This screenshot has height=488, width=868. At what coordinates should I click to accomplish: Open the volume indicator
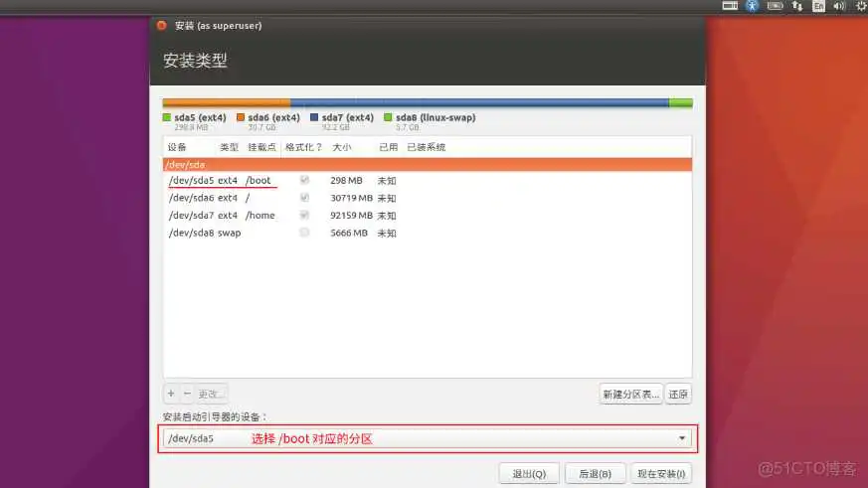[839, 6]
